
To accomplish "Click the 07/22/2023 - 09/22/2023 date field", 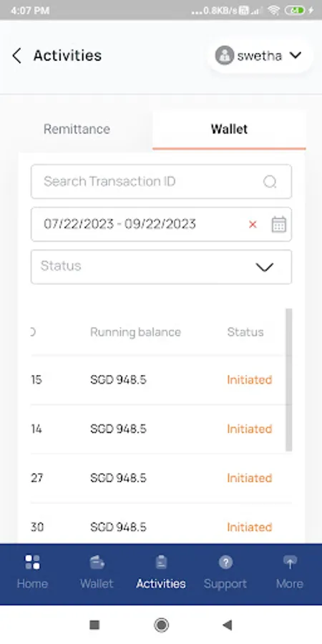I will pos(161,224).
